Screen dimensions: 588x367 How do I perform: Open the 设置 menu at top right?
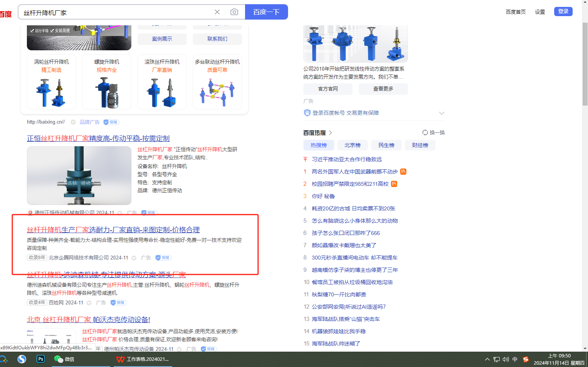click(540, 12)
